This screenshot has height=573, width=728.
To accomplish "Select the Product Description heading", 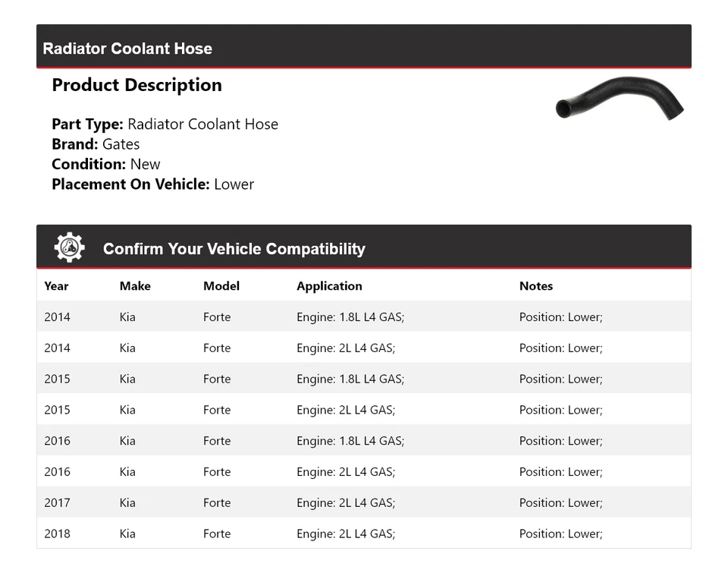I will point(136,85).
